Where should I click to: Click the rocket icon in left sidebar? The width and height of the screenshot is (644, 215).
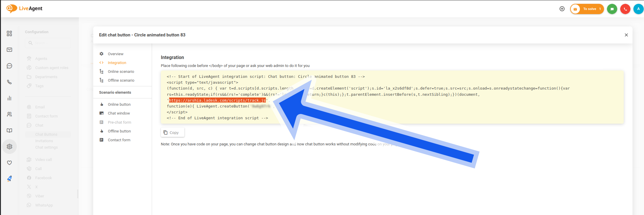9,179
